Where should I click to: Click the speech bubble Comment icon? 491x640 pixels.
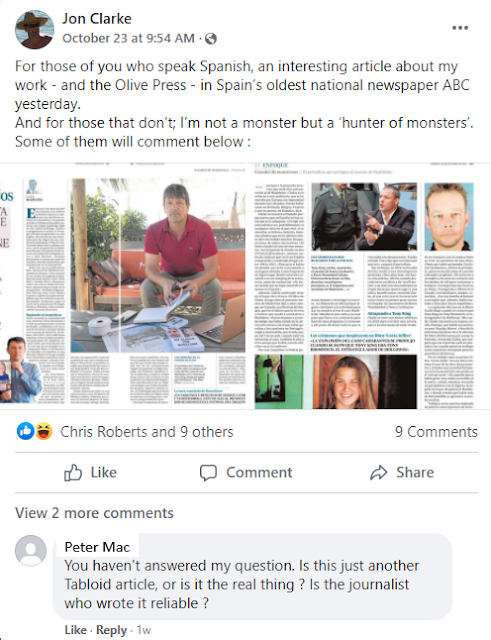click(208, 473)
